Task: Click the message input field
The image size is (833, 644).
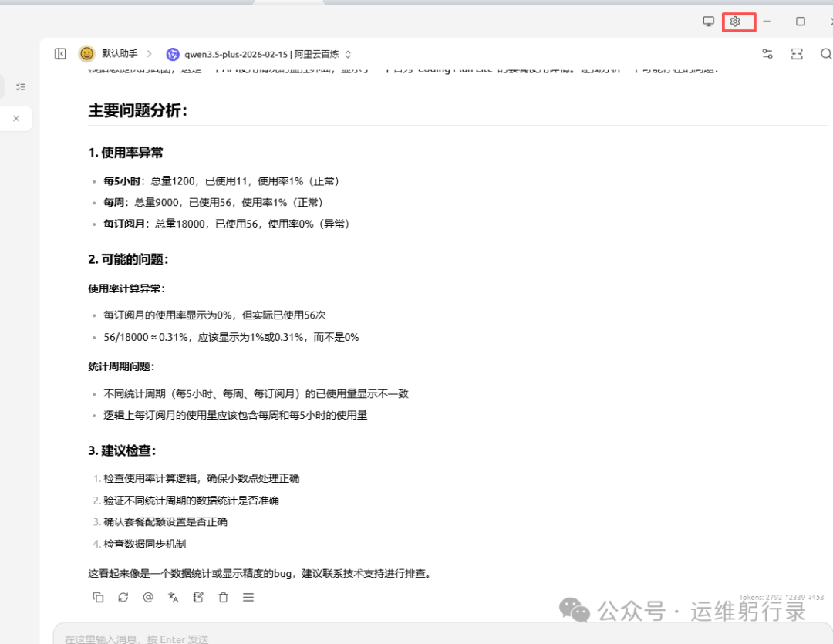Action: (x=386, y=639)
